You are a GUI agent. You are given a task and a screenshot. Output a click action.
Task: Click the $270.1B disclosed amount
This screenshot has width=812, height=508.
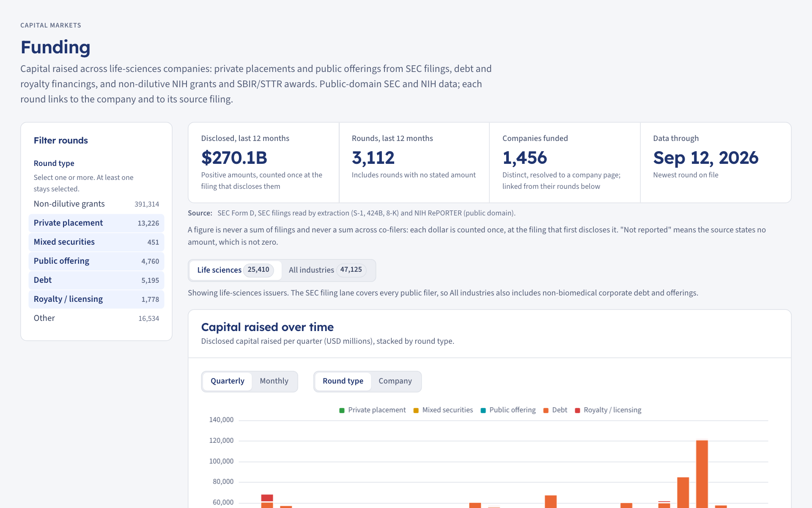click(x=234, y=158)
